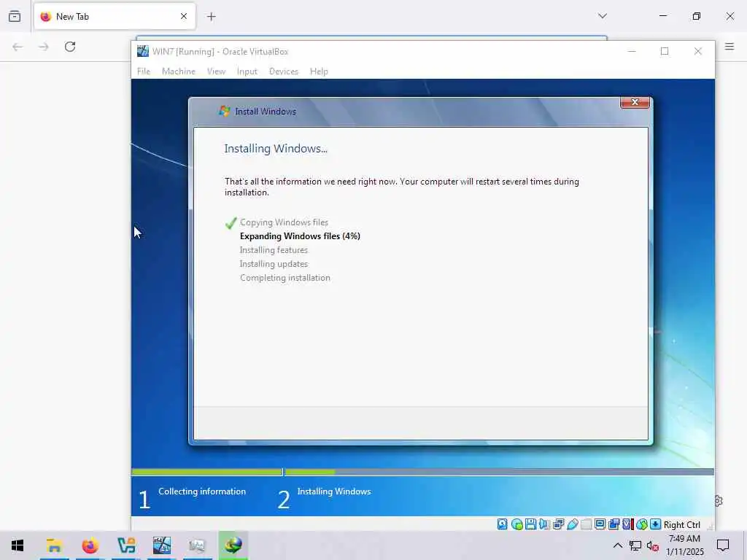Click the muted speaker tray icon
Viewport: 747px width, 560px height.
click(x=653, y=546)
